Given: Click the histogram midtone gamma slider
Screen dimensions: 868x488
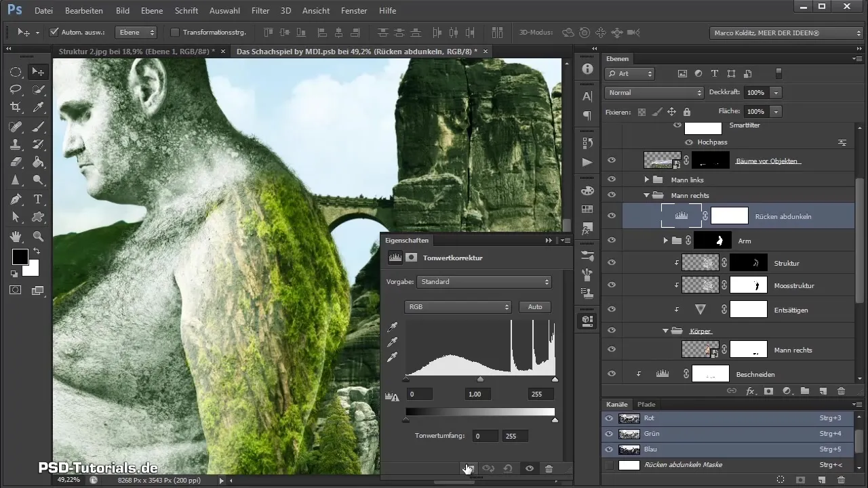Looking at the screenshot, I should [x=481, y=379].
